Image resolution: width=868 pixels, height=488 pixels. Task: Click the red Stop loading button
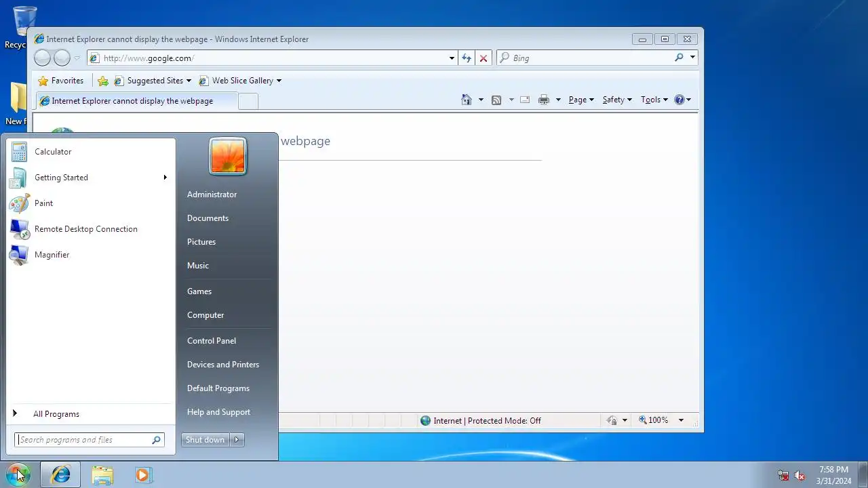484,58
